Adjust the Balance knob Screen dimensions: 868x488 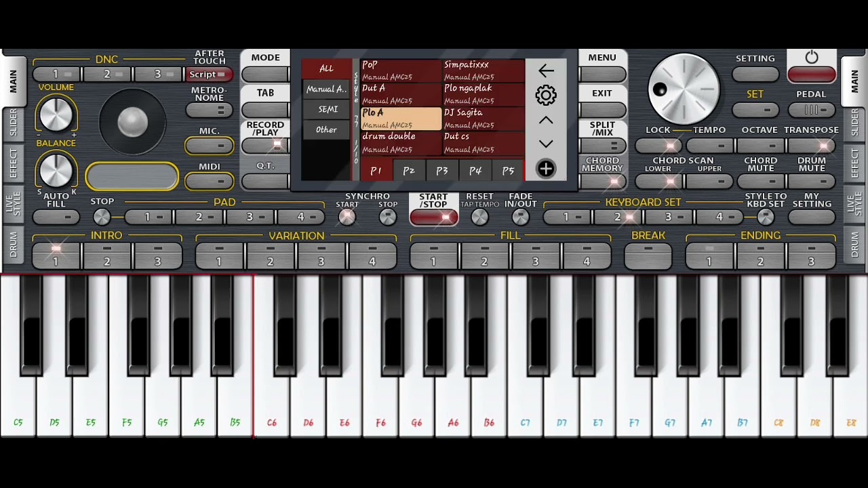click(56, 169)
